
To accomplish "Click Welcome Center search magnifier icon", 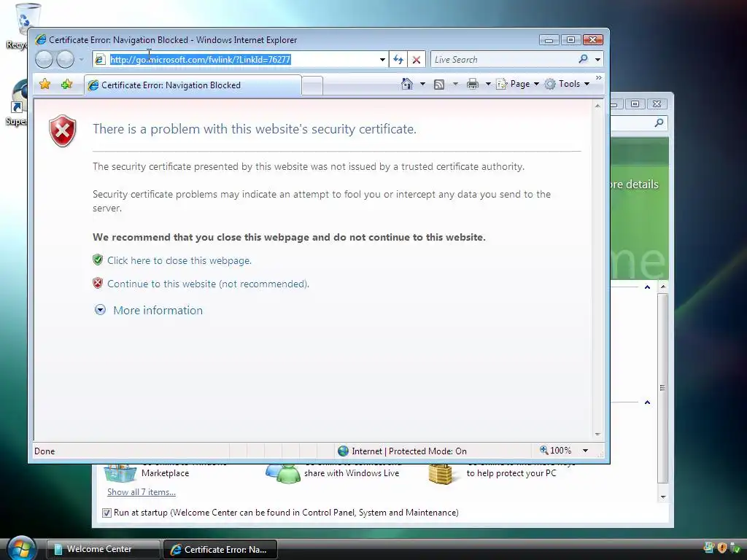I will (x=659, y=122).
